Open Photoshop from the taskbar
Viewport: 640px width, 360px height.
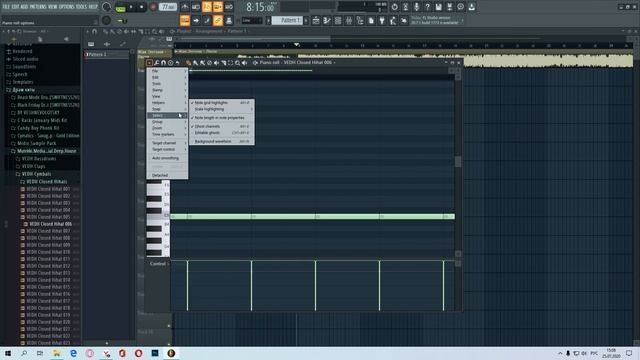(x=155, y=353)
